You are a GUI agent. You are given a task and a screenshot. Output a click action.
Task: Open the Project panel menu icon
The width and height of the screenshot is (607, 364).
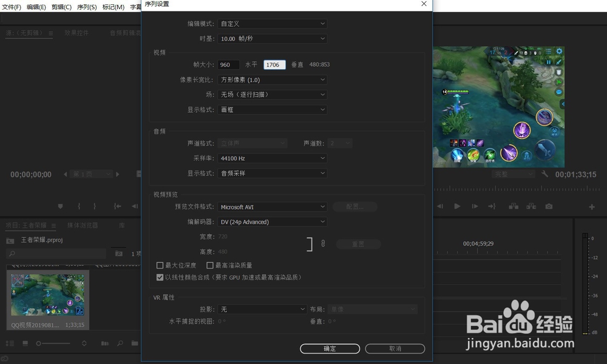coord(53,226)
